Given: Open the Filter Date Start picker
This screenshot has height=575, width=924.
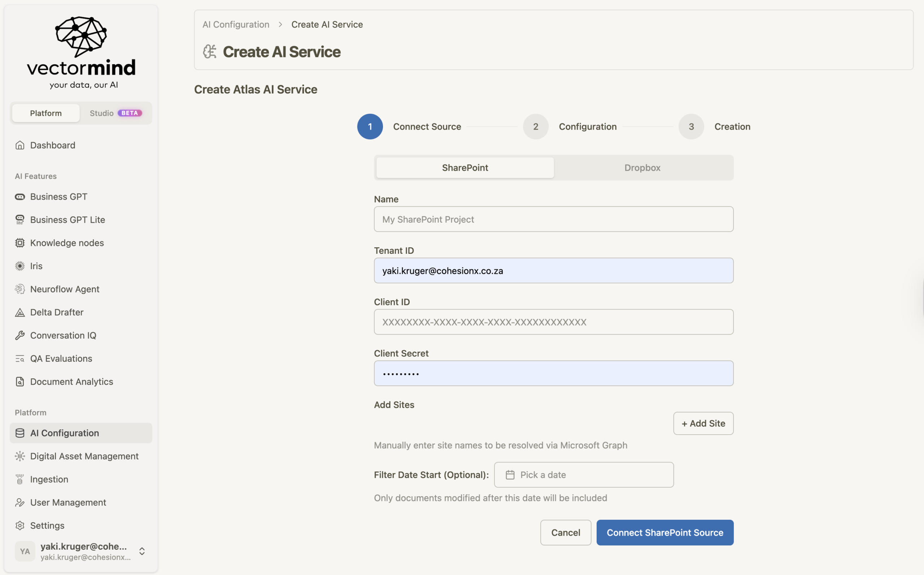Looking at the screenshot, I should [584, 475].
